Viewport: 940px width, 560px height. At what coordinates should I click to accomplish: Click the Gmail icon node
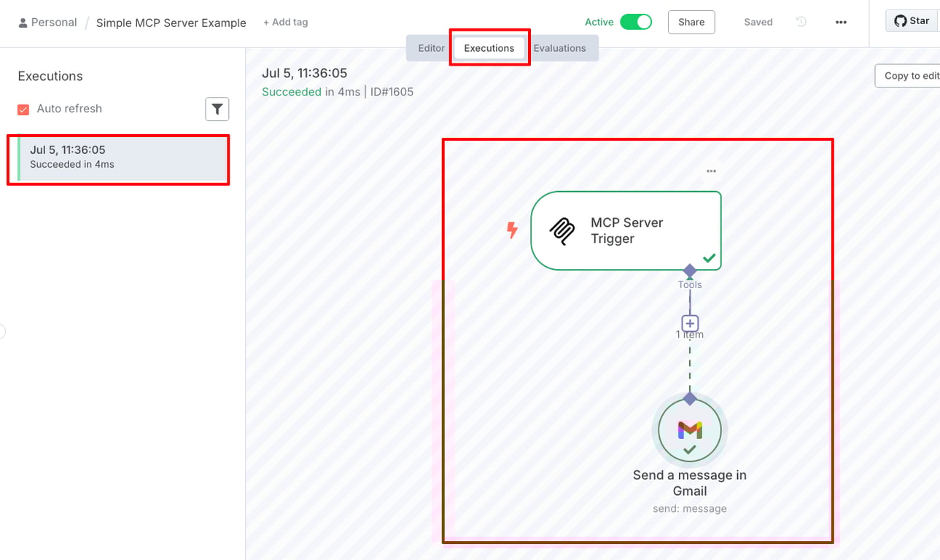pyautogui.click(x=690, y=430)
